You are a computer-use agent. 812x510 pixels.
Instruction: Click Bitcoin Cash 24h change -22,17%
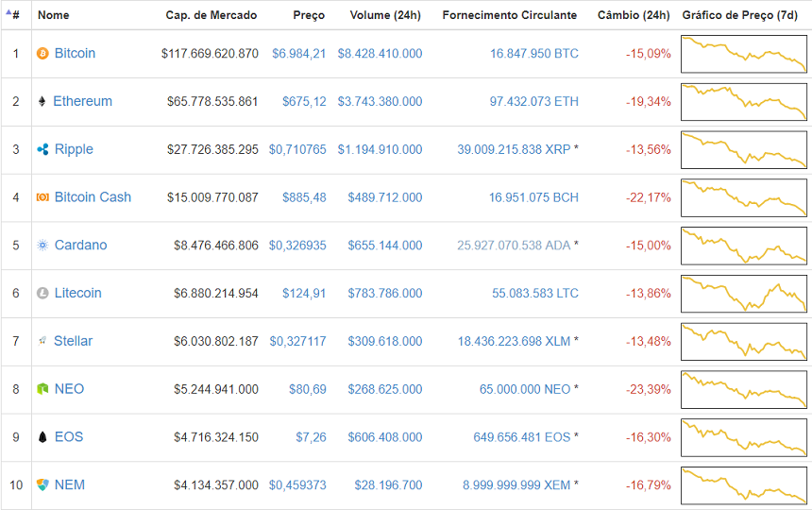tap(649, 197)
